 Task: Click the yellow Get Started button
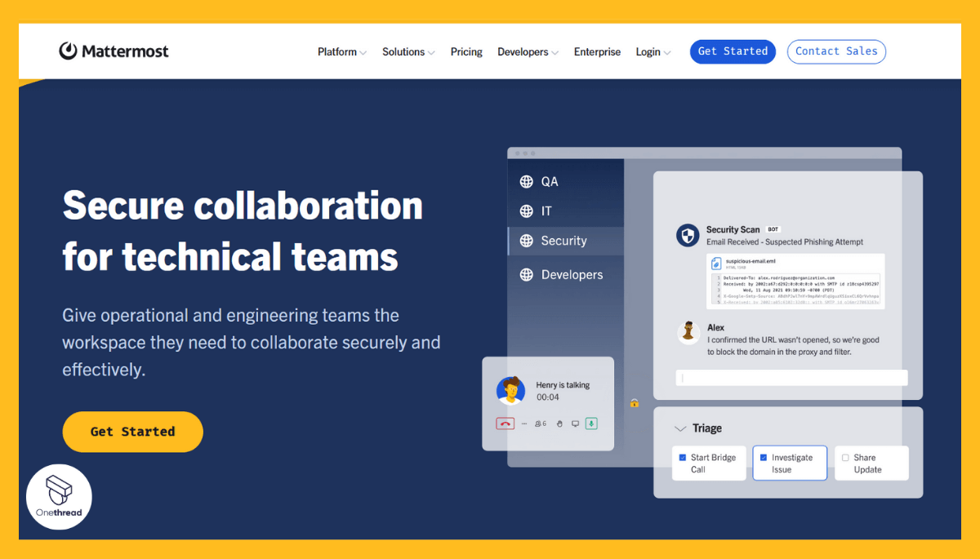coord(132,432)
